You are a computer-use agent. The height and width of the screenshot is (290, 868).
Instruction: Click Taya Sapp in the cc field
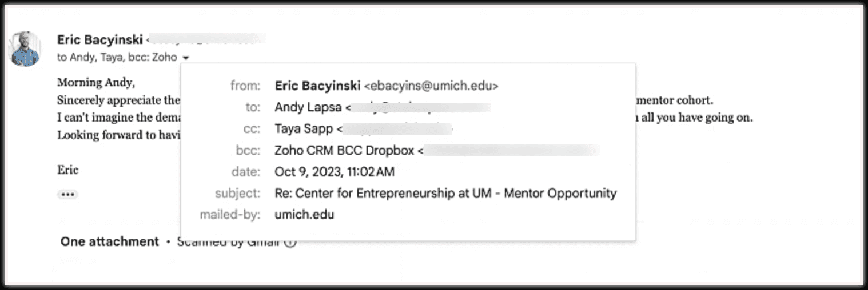(304, 129)
